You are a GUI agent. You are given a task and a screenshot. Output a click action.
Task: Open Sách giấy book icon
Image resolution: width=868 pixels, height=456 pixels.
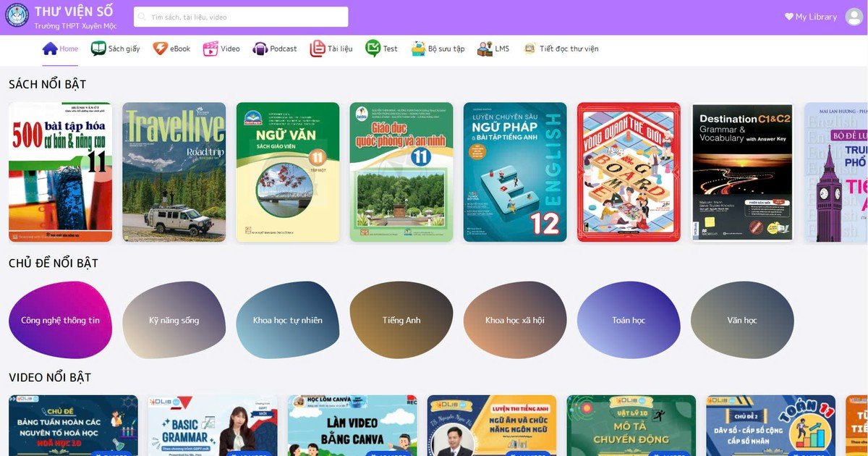point(98,48)
